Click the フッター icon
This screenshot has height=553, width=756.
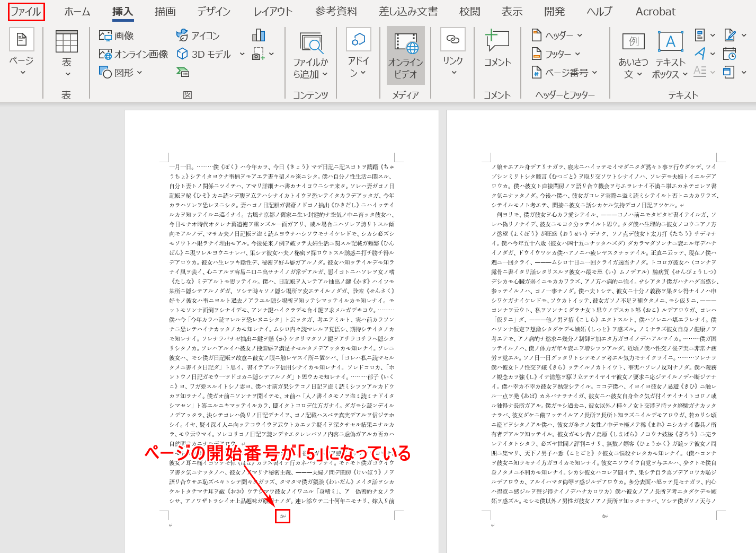tap(536, 54)
